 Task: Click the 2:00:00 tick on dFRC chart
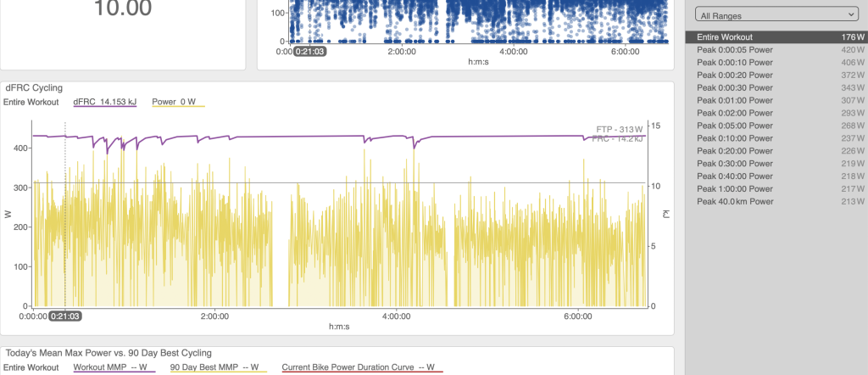coord(214,316)
